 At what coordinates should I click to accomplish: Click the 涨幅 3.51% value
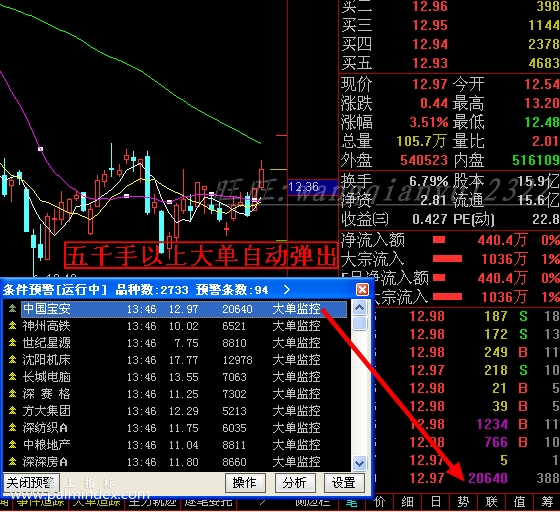pyautogui.click(x=429, y=122)
